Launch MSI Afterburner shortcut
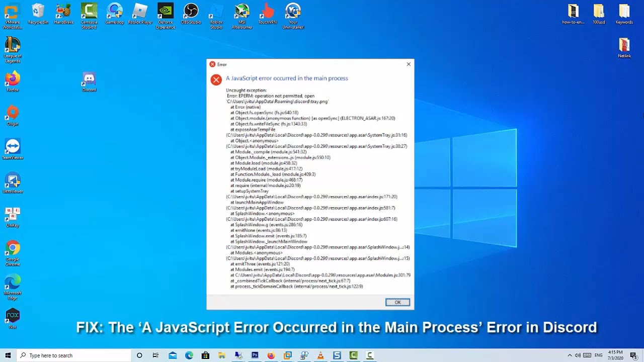This screenshot has height=362, width=644. click(x=242, y=16)
